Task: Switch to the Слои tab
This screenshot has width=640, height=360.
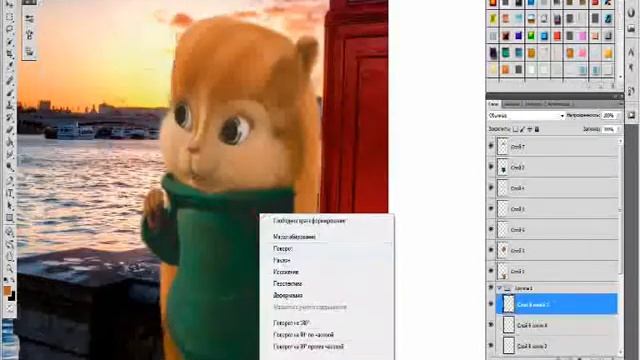Action: click(494, 104)
